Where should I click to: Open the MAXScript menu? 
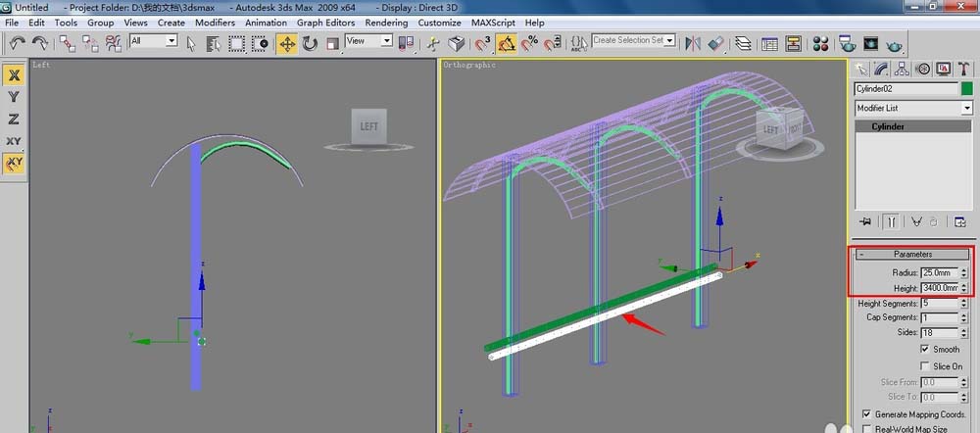pos(493,23)
